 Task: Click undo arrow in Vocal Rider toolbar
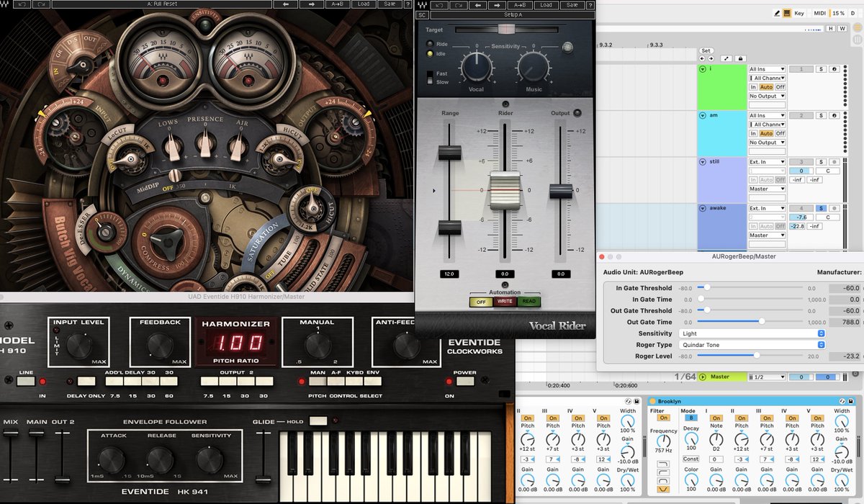click(x=439, y=5)
